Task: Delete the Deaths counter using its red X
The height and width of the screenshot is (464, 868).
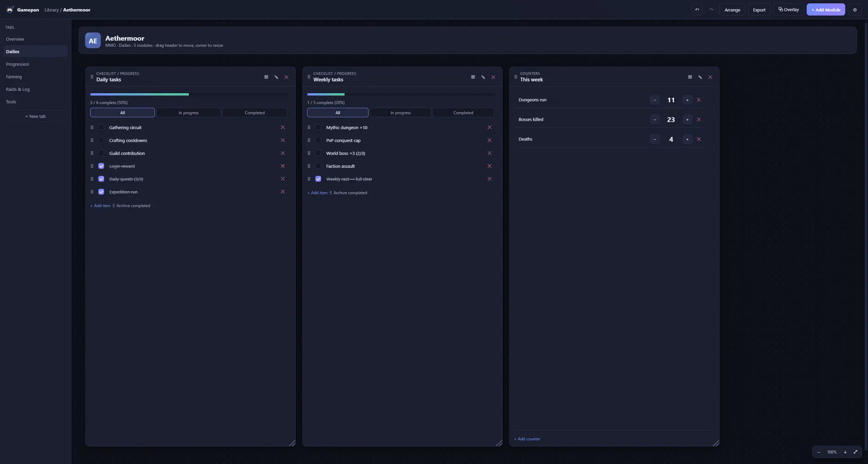Action: (699, 139)
